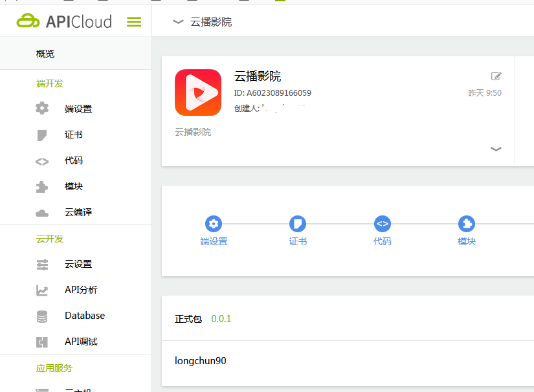Click the 云播影院 app logo thumbnail
Screen dimensions: 534x392
pyautogui.click(x=198, y=93)
